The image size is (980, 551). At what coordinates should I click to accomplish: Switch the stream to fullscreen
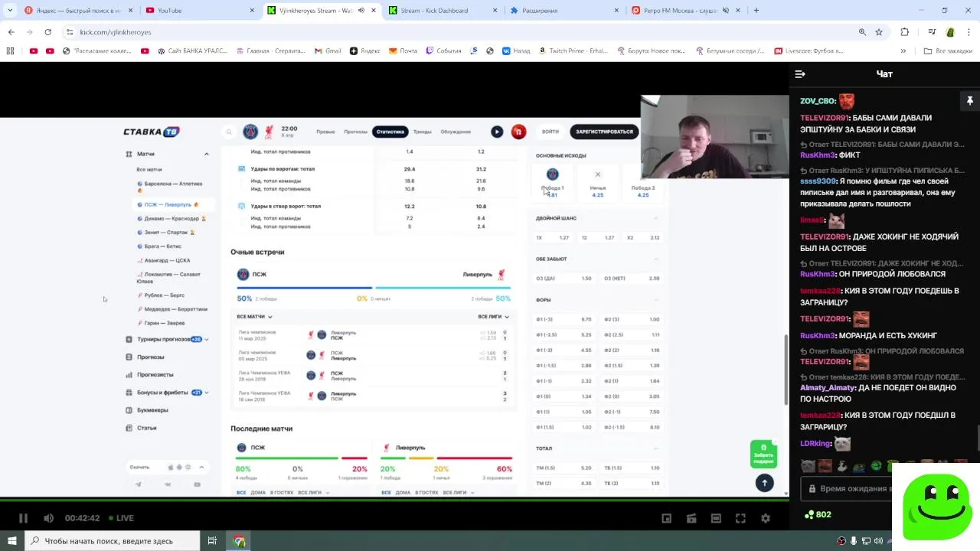[740, 518]
